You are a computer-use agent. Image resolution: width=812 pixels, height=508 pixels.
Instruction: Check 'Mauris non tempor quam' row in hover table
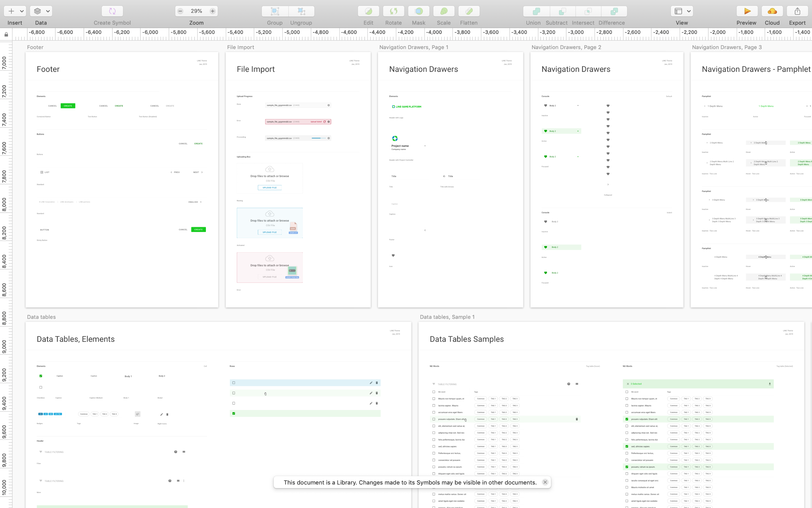click(x=434, y=399)
